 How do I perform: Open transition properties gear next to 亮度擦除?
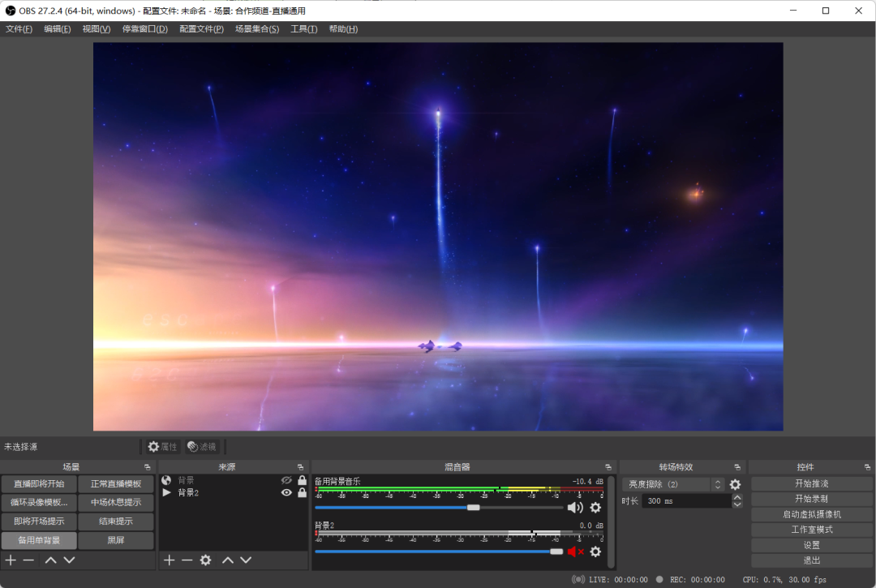point(735,484)
